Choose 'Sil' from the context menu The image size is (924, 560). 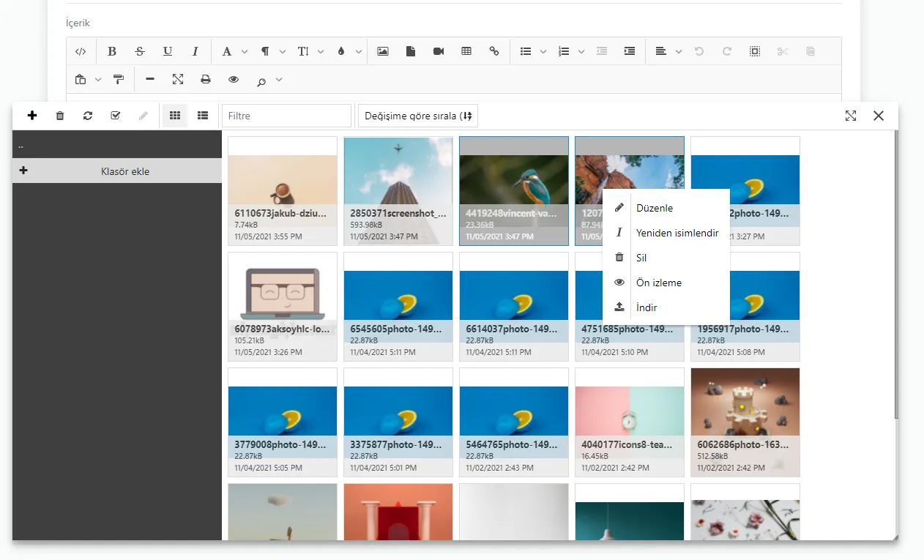tap(666, 258)
